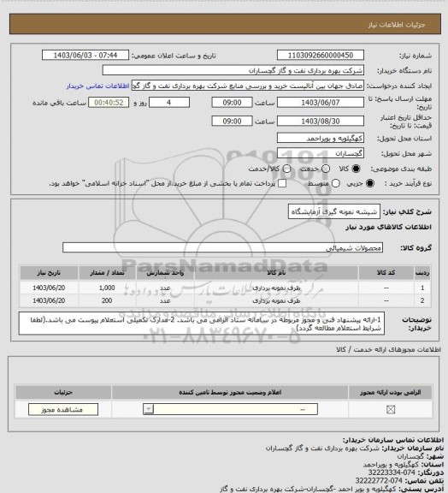Click the response deadline time 09:00 field
This screenshot has height=493, width=448.
[x=233, y=103]
